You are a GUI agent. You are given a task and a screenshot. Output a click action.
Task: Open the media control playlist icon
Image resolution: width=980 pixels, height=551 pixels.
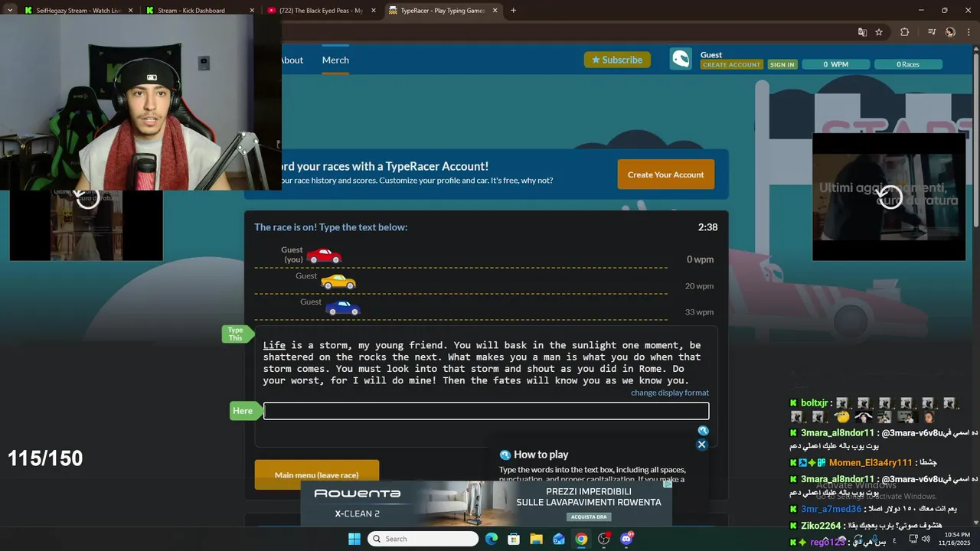coord(932,32)
